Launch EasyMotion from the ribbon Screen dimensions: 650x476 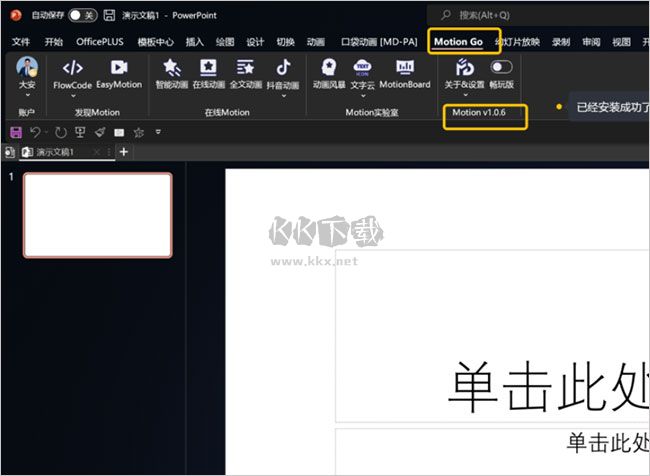(119, 73)
